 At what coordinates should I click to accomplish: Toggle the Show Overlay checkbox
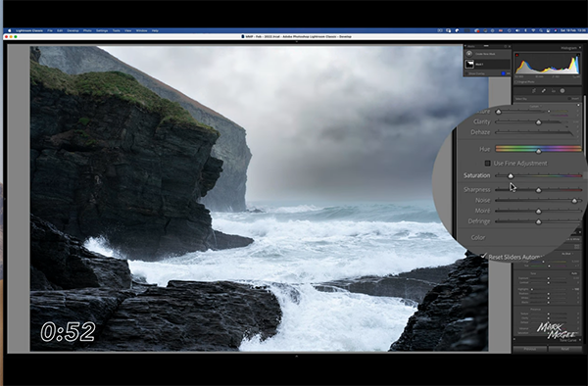coord(466,73)
